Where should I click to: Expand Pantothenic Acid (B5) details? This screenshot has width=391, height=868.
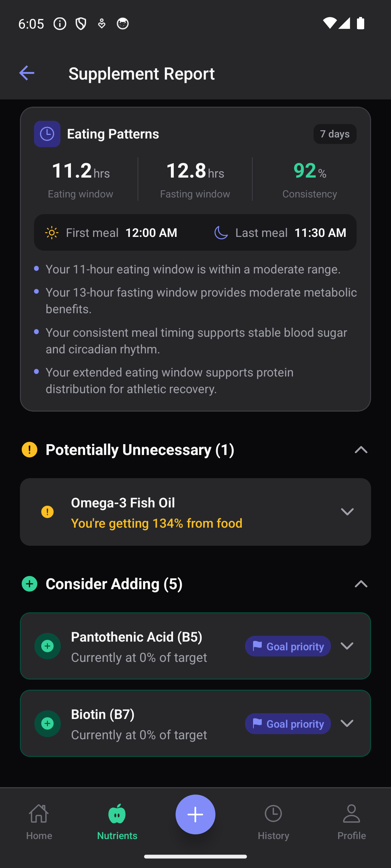(x=347, y=646)
